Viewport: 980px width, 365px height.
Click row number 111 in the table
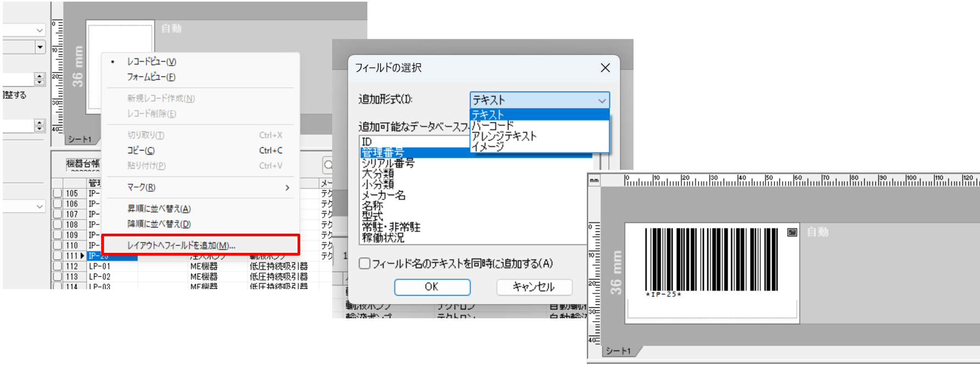(72, 256)
